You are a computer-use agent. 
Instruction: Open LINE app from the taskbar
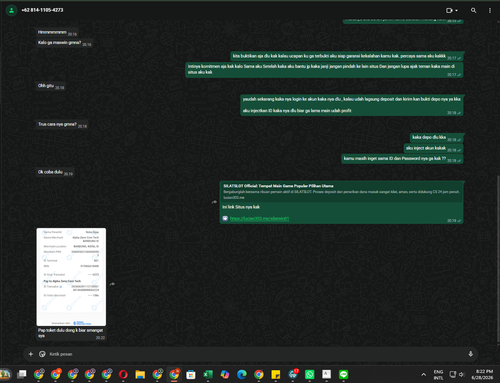click(x=344, y=374)
